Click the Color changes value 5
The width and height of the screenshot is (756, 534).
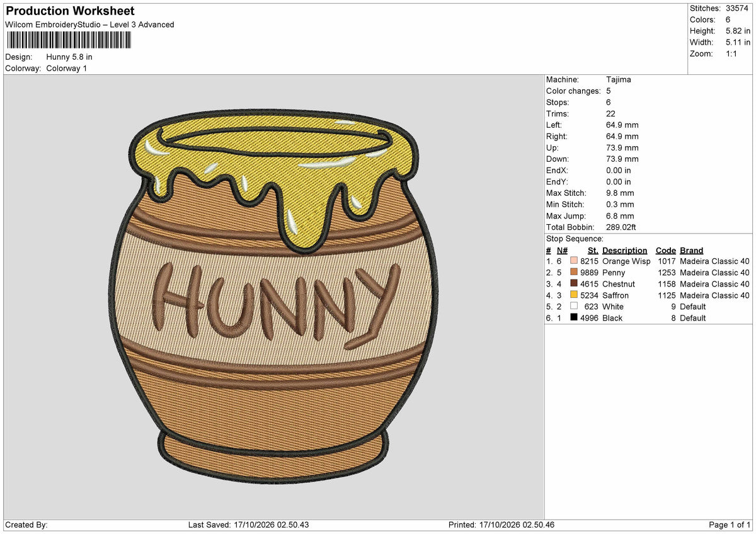[609, 91]
